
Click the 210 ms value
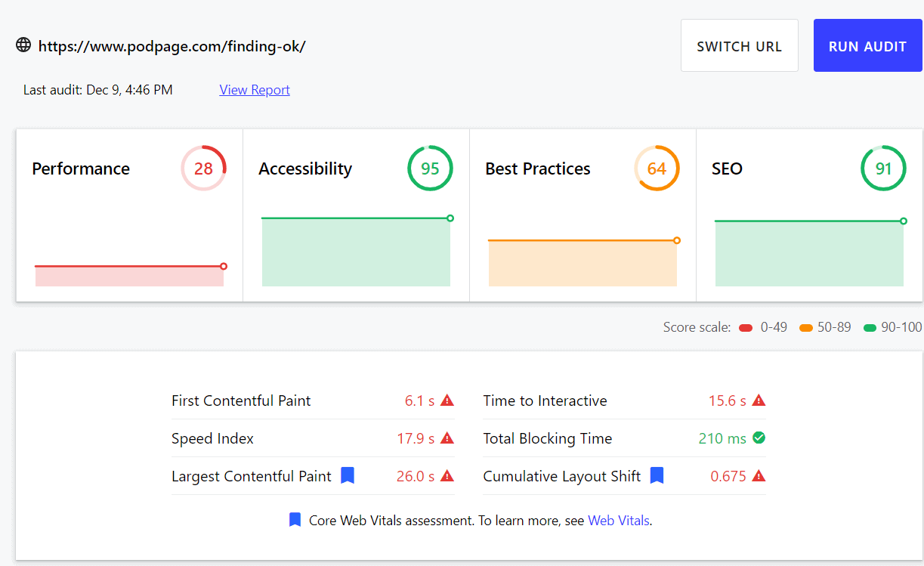click(722, 438)
